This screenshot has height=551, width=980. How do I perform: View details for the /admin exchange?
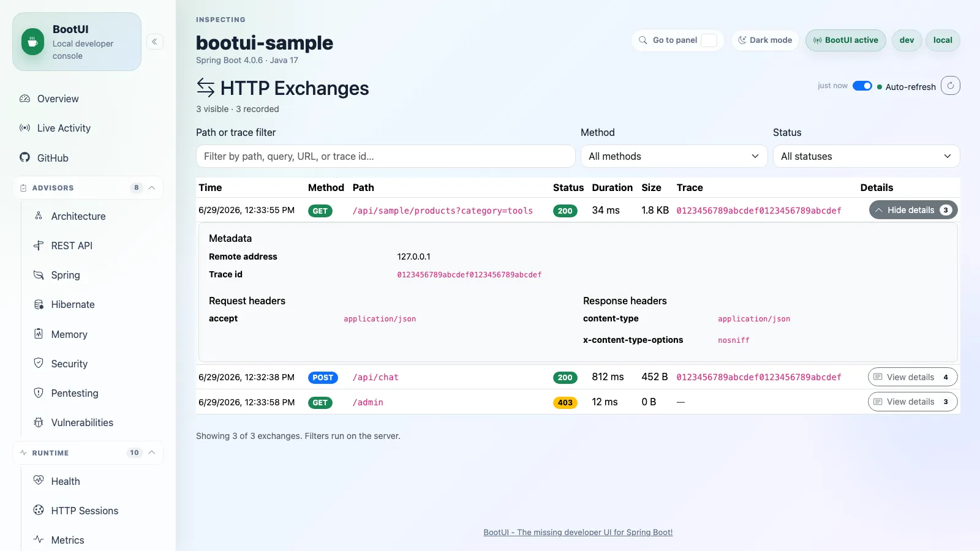(913, 402)
